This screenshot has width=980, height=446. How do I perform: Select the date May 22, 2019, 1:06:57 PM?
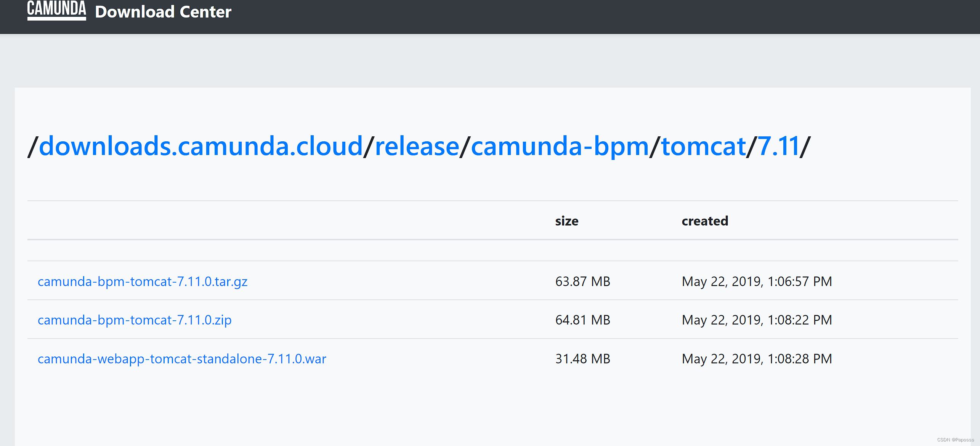(x=757, y=281)
